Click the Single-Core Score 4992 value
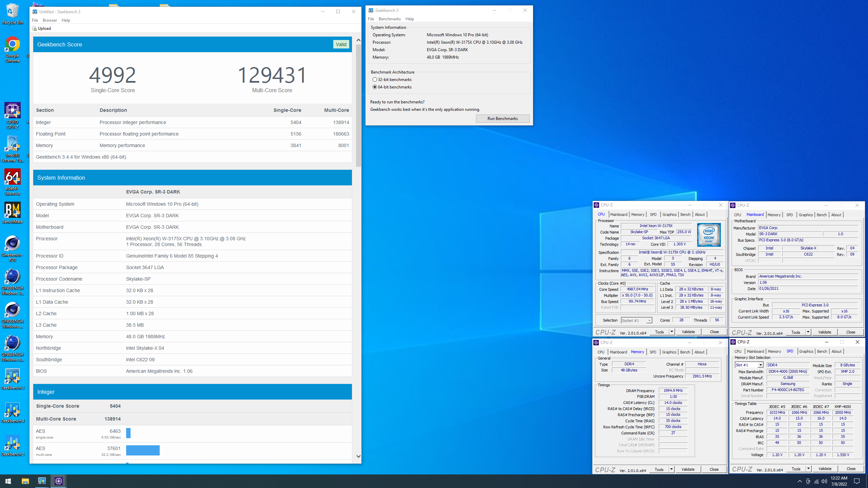 (113, 75)
